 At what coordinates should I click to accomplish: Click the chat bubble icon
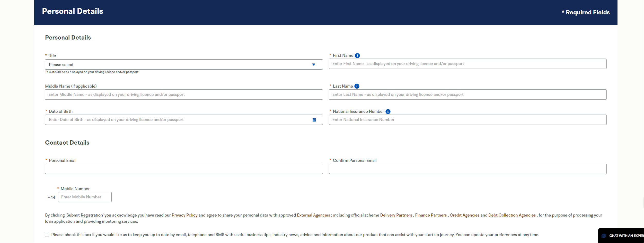click(604, 236)
